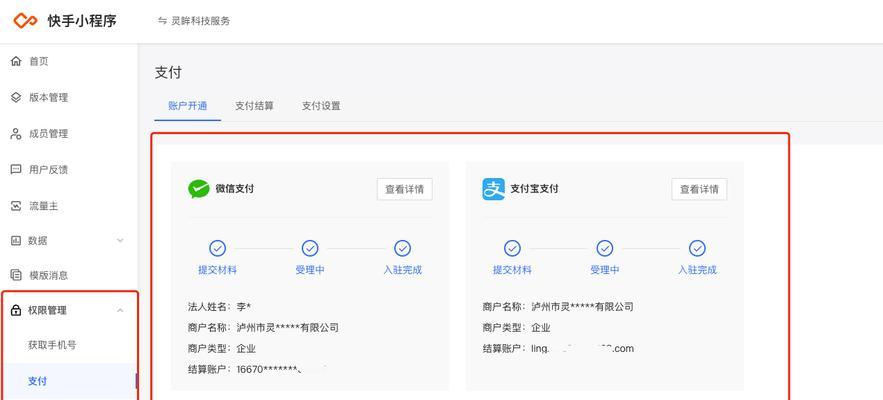Click the 数据 chart icon
The height and width of the screenshot is (400, 883).
(16, 241)
